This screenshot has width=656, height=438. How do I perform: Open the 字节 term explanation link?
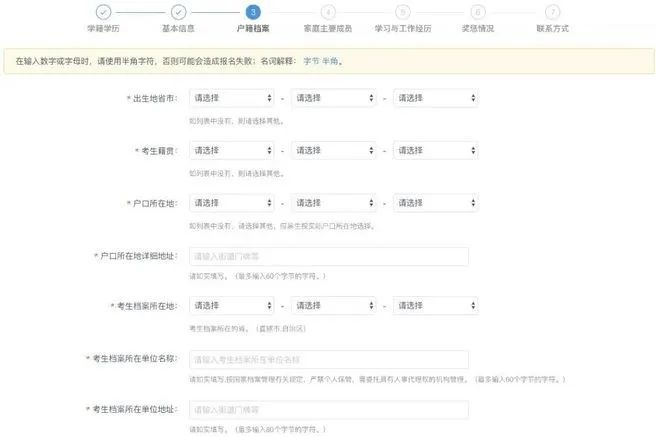311,61
